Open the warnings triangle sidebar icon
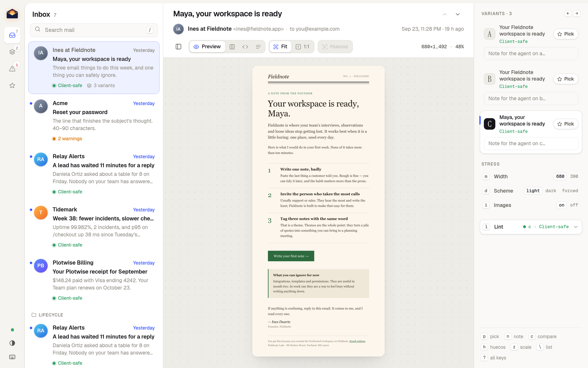 (12, 69)
